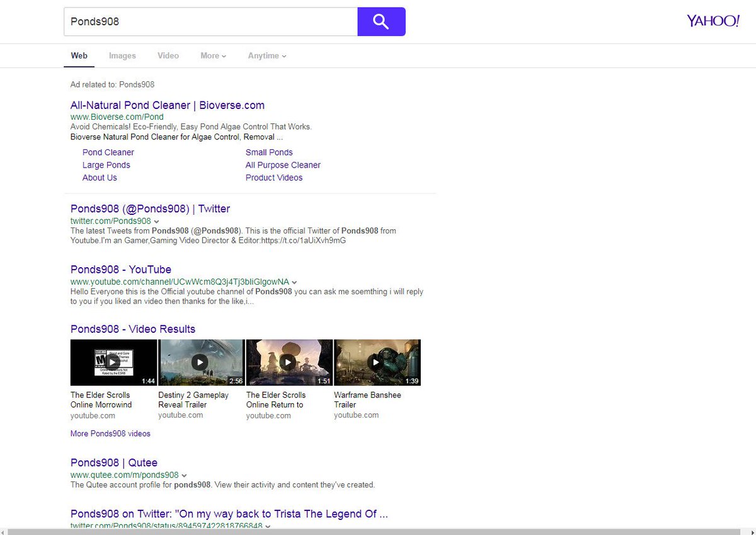
Task: Open the Product Videos sitelink
Action: pos(274,178)
